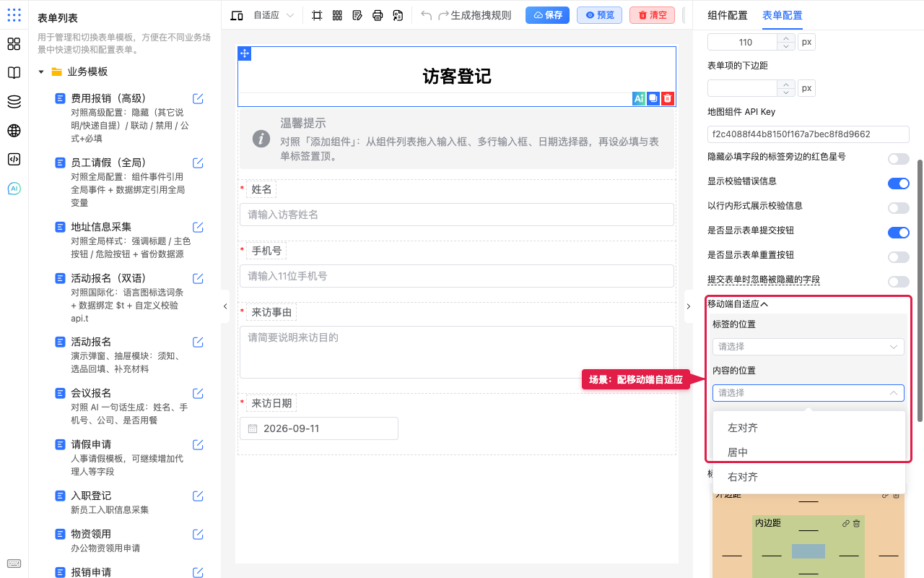This screenshot has height=578, width=924.
Task: Collapse the 移动端自适应 section
Action: click(x=738, y=304)
